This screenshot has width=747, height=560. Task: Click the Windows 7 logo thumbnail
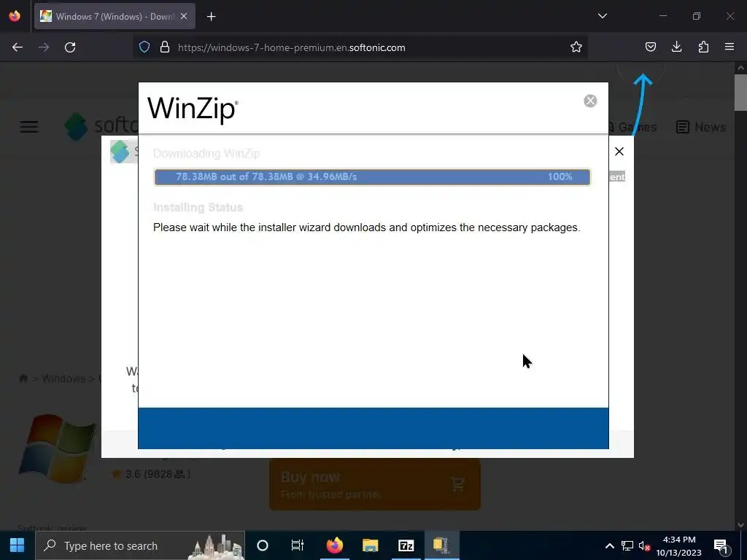point(57,448)
